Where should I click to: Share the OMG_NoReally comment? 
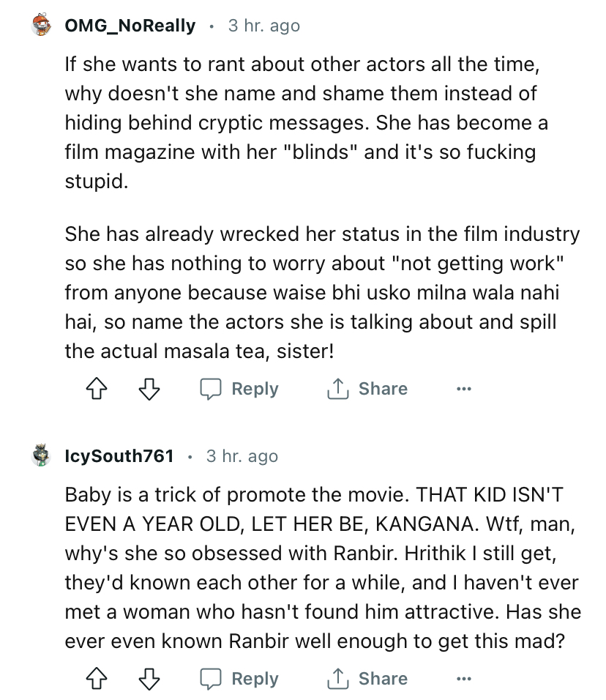point(367,389)
